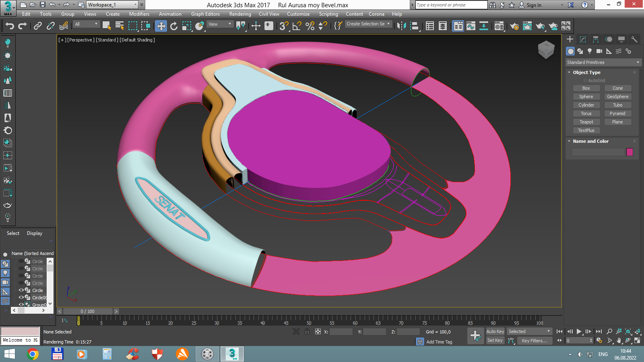The width and height of the screenshot is (644, 362).
Task: Activate Select and Rotate tool
Action: tap(174, 26)
